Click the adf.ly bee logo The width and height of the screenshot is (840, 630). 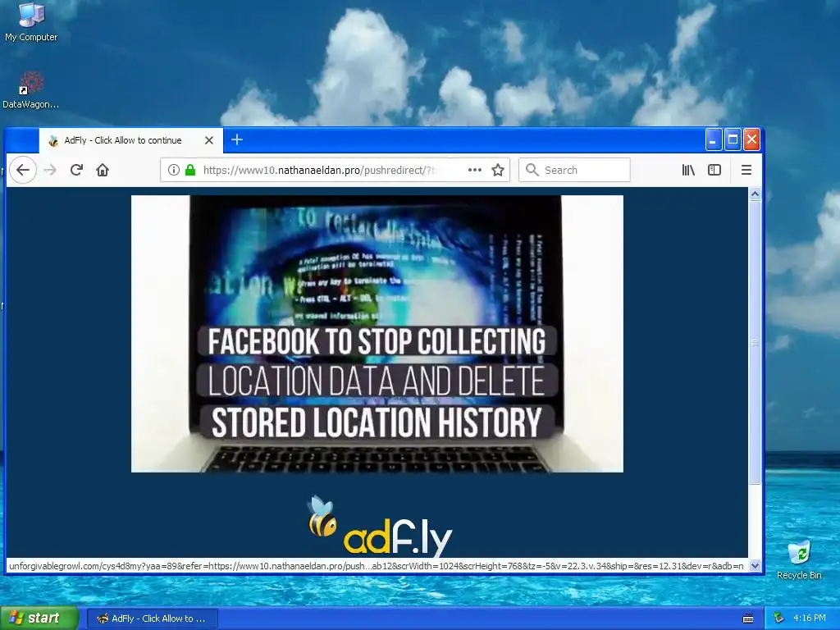380,526
